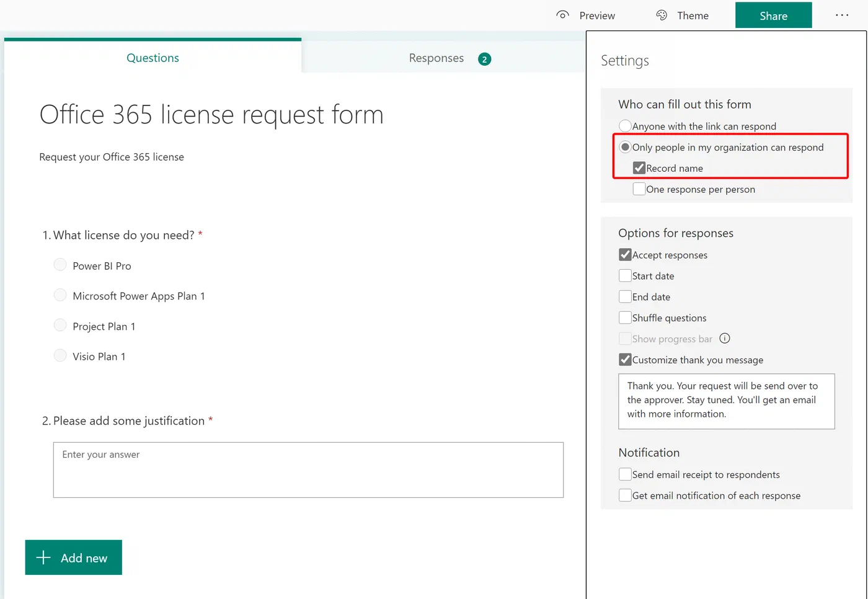Screen dimensions: 868x599
Task: Click question 1 What license do you need?
Action: coord(122,235)
